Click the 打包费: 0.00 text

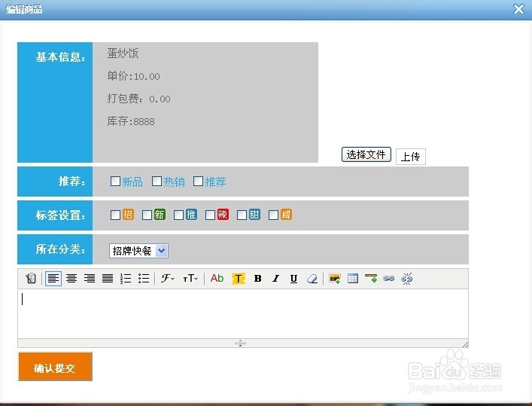point(138,99)
